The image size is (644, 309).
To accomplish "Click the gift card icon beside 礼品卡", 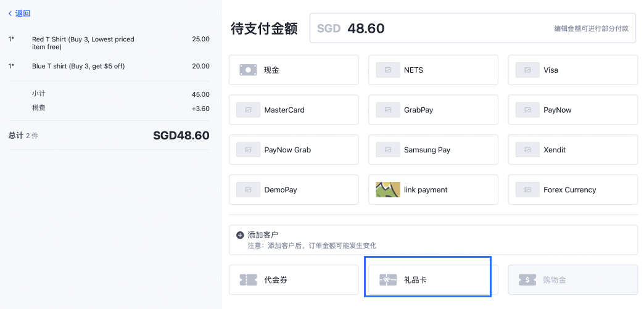I will (388, 280).
